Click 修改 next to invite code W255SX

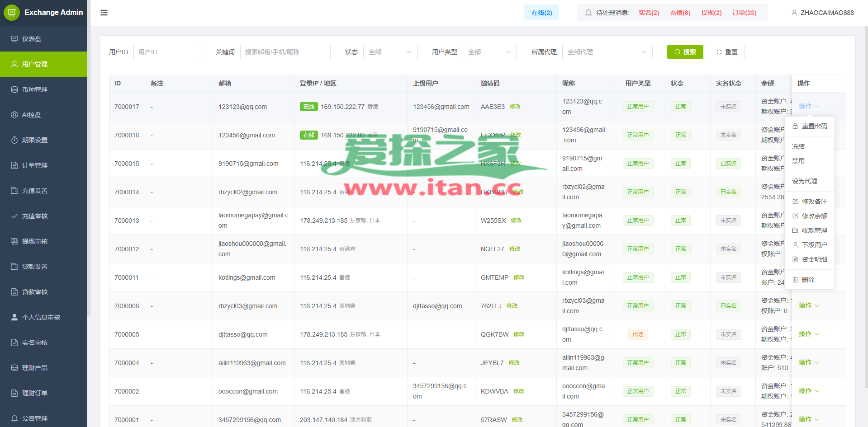pos(516,221)
